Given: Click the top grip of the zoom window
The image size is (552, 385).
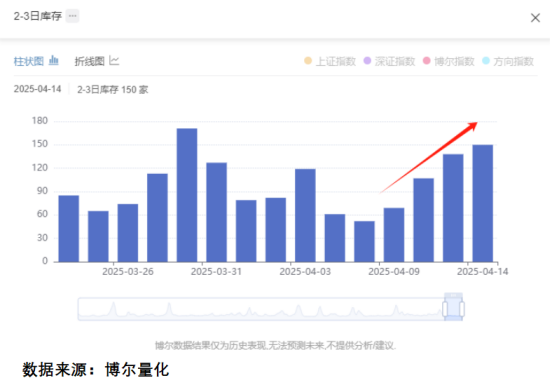Looking at the screenshot, I should click(x=453, y=295).
